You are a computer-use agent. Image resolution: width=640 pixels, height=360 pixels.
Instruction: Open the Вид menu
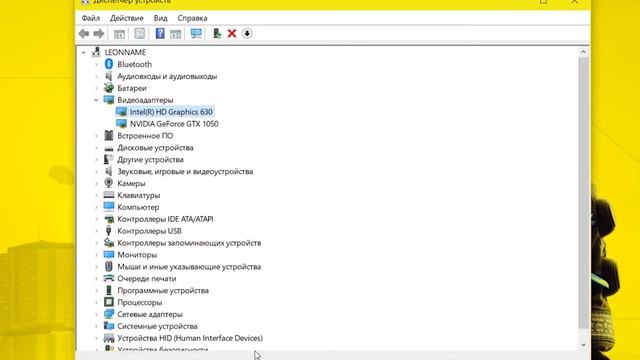tap(160, 18)
